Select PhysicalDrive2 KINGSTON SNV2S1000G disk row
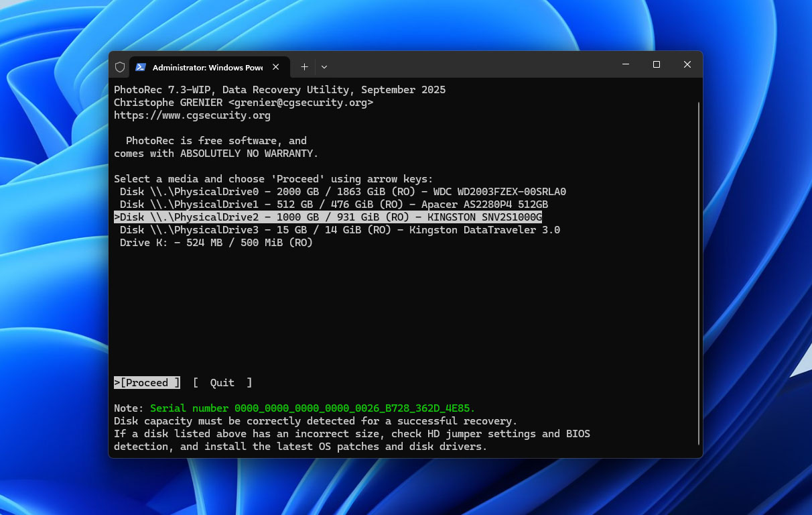 pyautogui.click(x=328, y=217)
